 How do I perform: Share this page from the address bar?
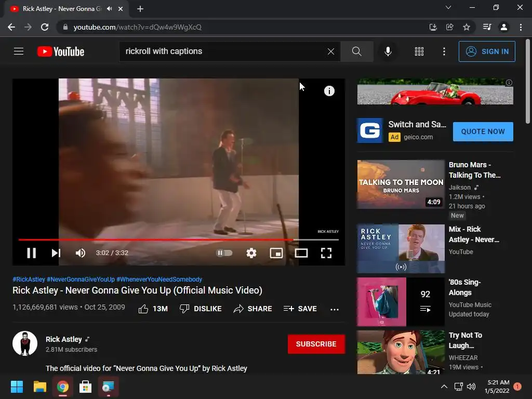point(449,27)
